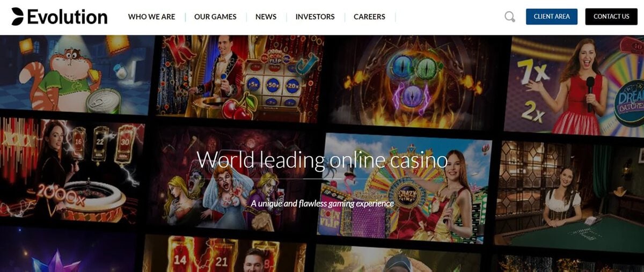Click the CONTACT US button
This screenshot has height=272, width=644.
[611, 17]
